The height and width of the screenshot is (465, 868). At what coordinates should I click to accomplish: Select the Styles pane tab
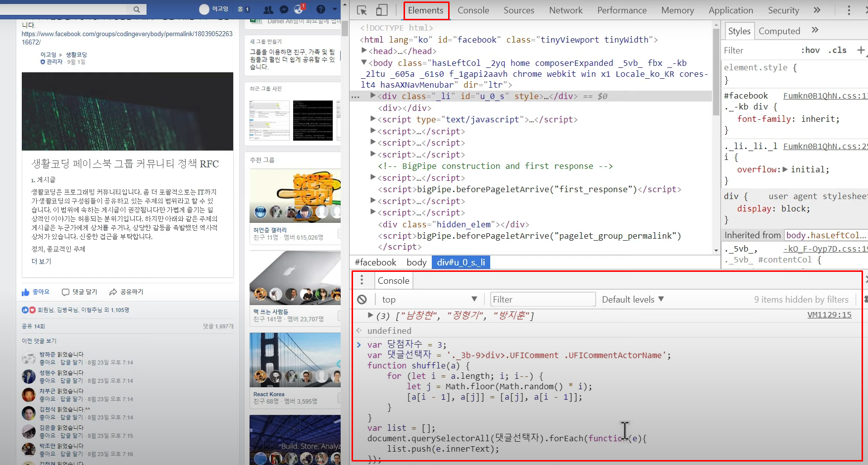[739, 31]
